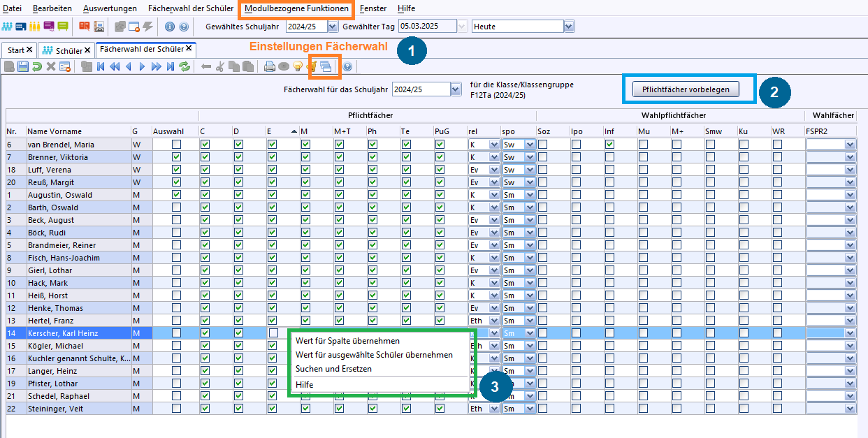Screen dimensions: 868x438
Task: Go to next record single arrow
Action: tap(142, 66)
